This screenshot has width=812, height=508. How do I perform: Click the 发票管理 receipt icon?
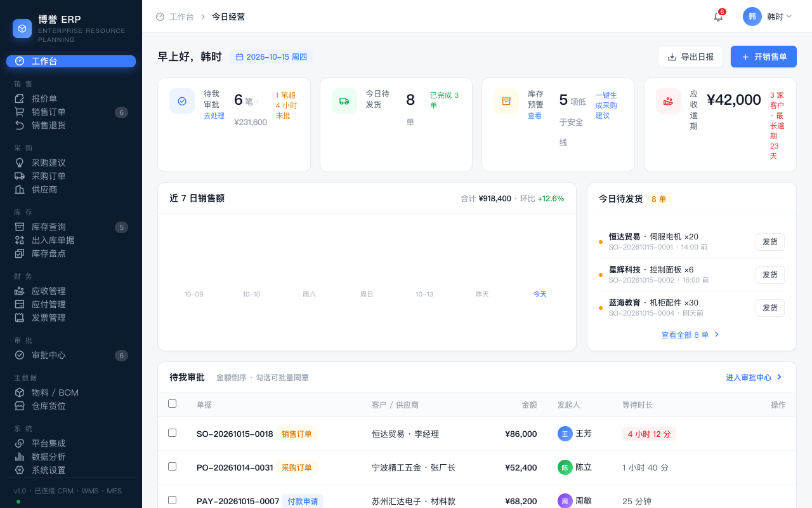[20, 317]
